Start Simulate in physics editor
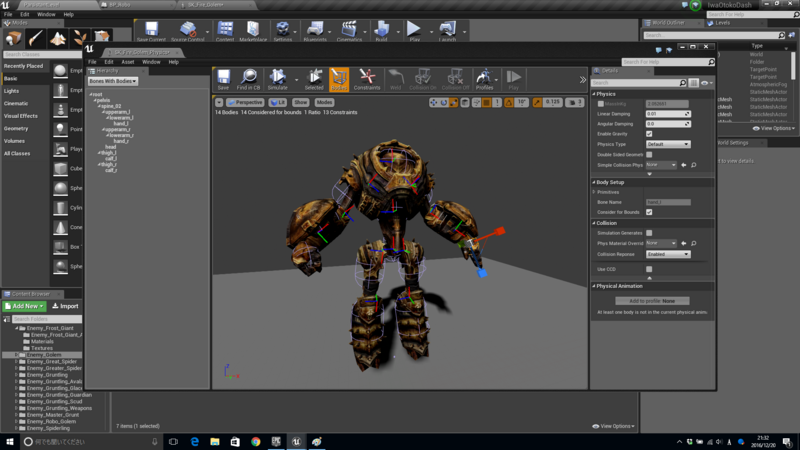This screenshot has height=450, width=800. (x=278, y=79)
